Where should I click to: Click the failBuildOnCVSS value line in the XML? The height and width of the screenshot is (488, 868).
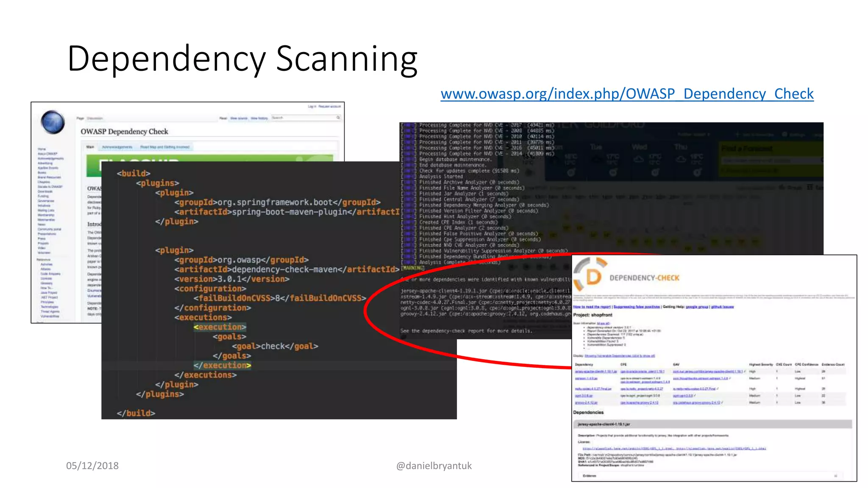click(280, 298)
